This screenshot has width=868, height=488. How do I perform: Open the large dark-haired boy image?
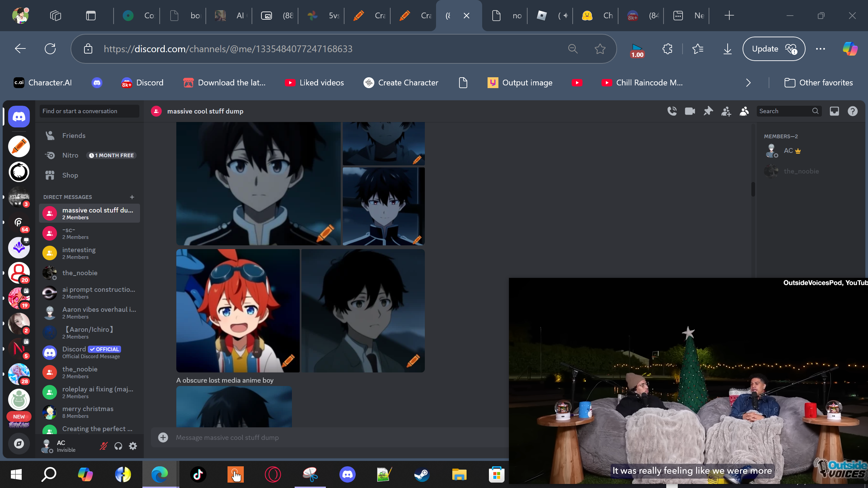[258, 183]
